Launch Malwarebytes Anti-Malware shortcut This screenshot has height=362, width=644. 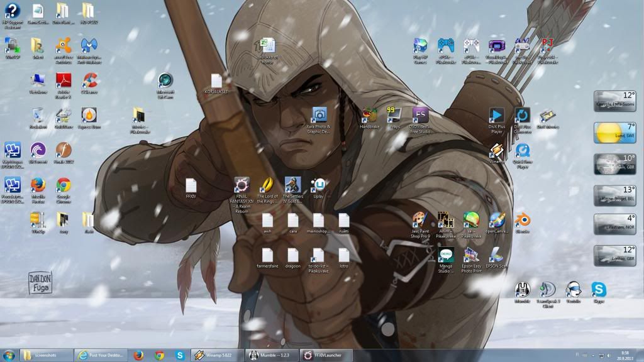coord(89,50)
